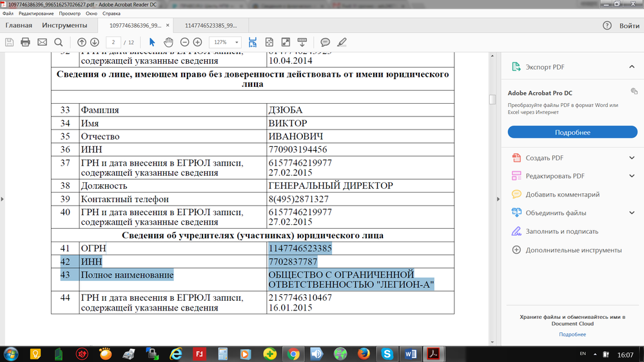Go to next page arrow
The image size is (644, 362).
95,43
